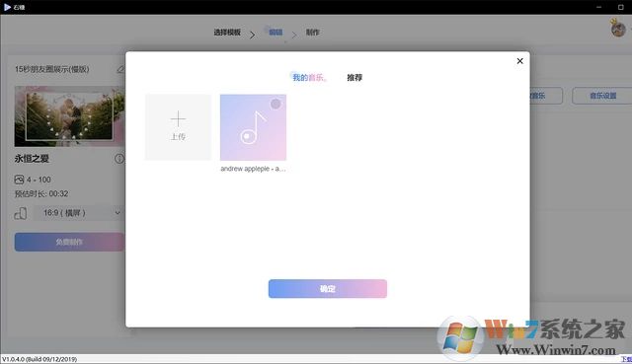
Task: Click the edit pencil icon beside project title
Action: 120,69
